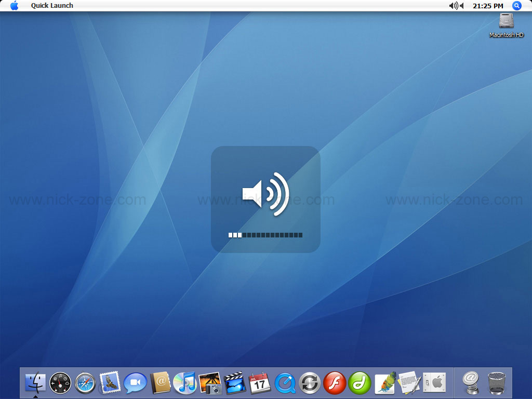Open Dreamweaver from the dock
The width and height of the screenshot is (532, 399).
[360, 383]
